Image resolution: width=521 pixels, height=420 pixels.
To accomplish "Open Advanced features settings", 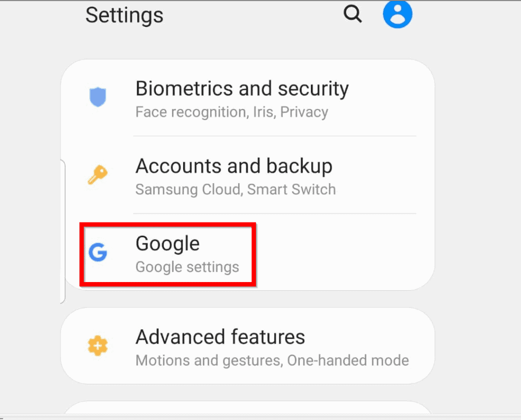I will 248,346.
